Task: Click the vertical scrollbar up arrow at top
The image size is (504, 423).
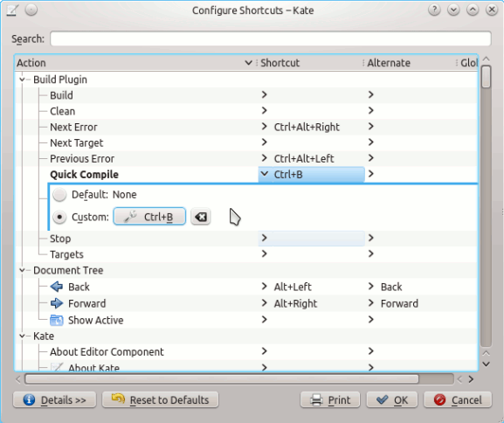Action: (487, 59)
